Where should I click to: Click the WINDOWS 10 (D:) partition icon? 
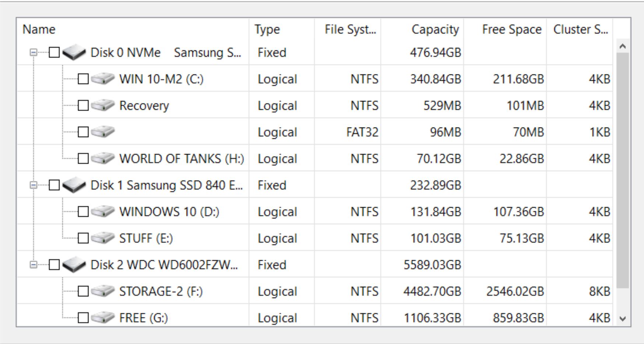click(x=103, y=212)
